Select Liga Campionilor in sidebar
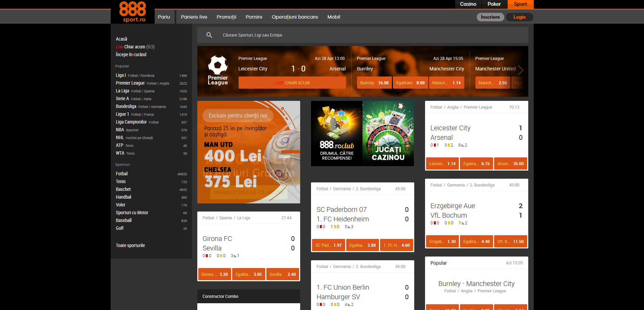This screenshot has width=644, height=310. point(151,122)
